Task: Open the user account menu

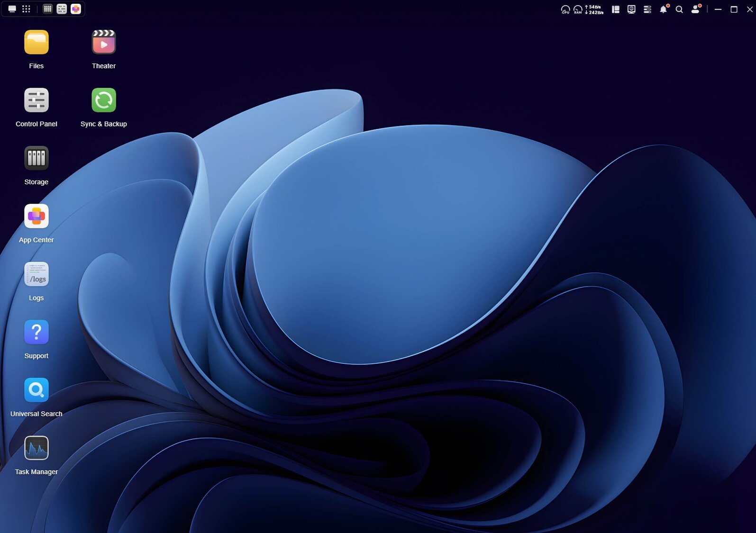Action: 695,9
